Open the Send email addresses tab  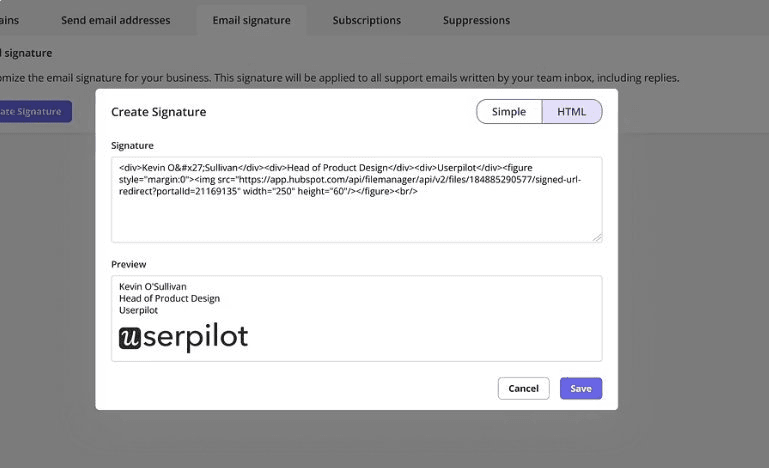pyautogui.click(x=115, y=20)
